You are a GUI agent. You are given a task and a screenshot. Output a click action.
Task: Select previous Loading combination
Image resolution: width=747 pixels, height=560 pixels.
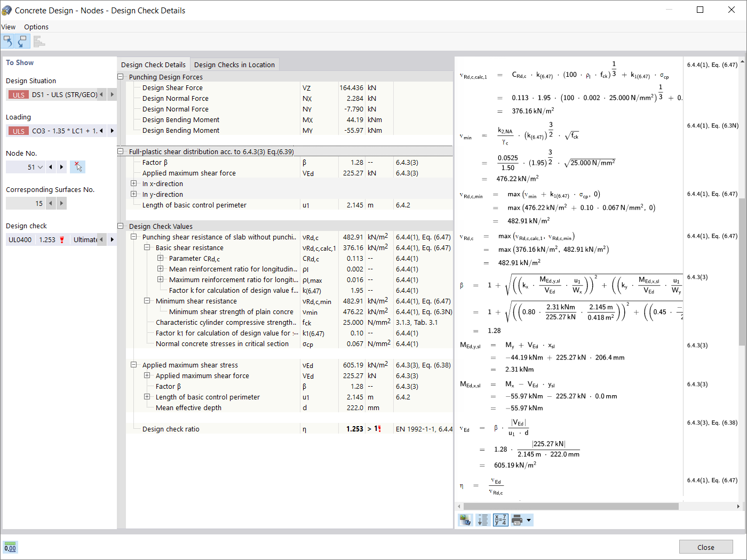pos(101,131)
